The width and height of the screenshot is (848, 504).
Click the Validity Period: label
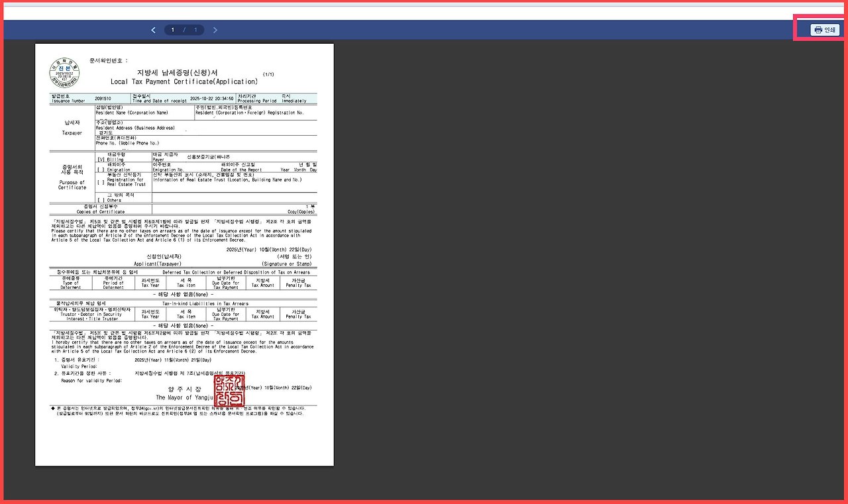[x=79, y=366]
